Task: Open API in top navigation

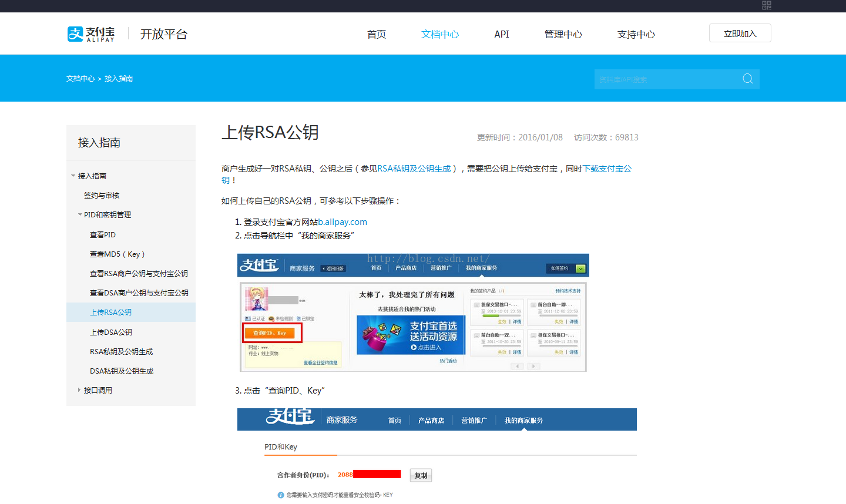Action: coord(502,34)
